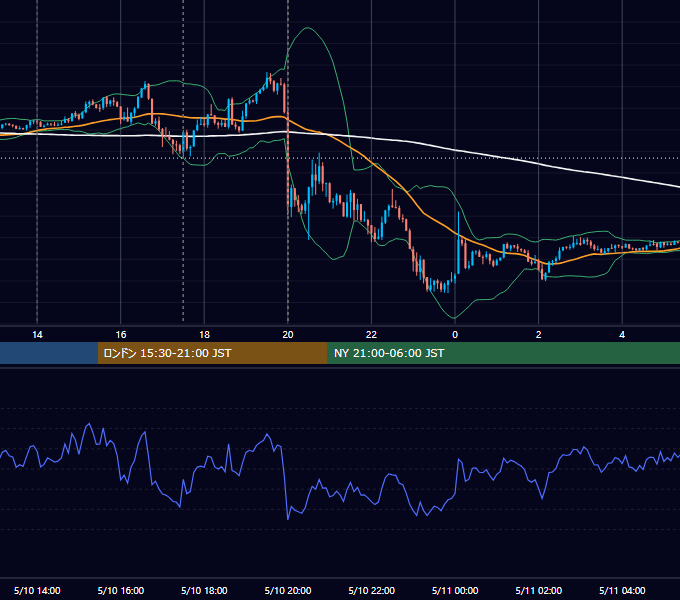Click the 5/11 00:00 time label
The width and height of the screenshot is (680, 600).
tap(455, 590)
